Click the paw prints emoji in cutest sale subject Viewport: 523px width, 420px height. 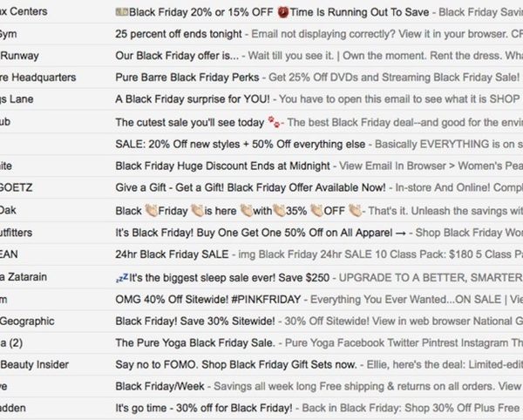coord(275,122)
